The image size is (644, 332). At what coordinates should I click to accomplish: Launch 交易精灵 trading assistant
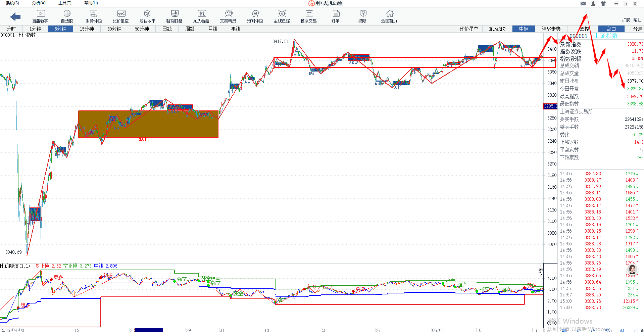[x=228, y=16]
